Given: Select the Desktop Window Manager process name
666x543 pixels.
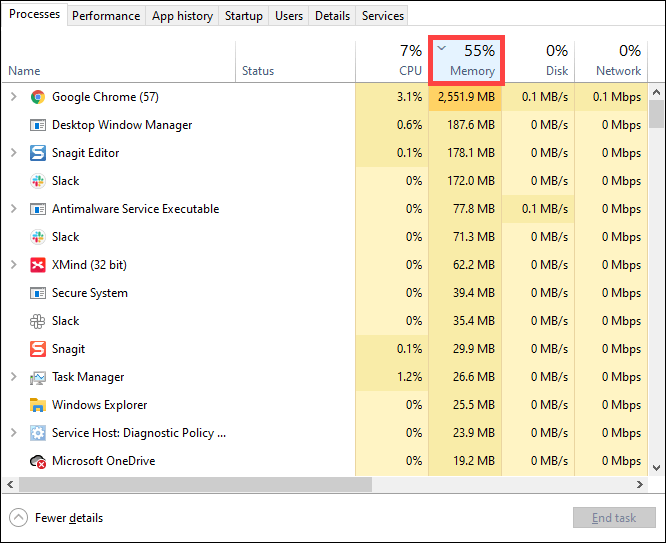Looking at the screenshot, I should pyautogui.click(x=122, y=125).
